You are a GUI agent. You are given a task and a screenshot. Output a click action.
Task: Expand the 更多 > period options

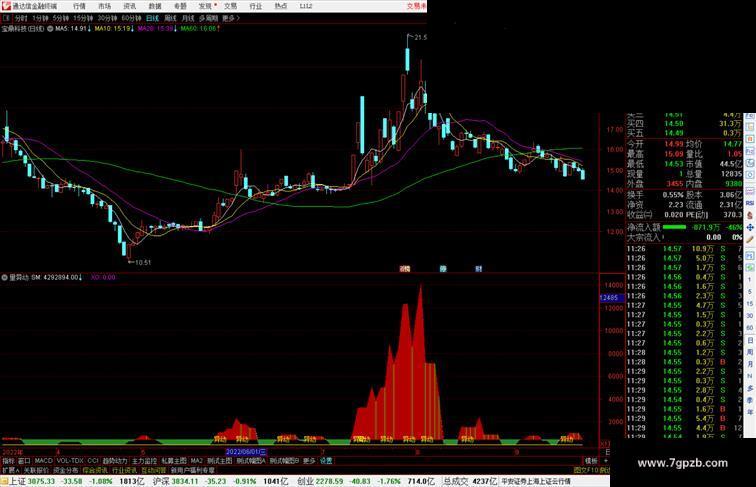(231, 18)
